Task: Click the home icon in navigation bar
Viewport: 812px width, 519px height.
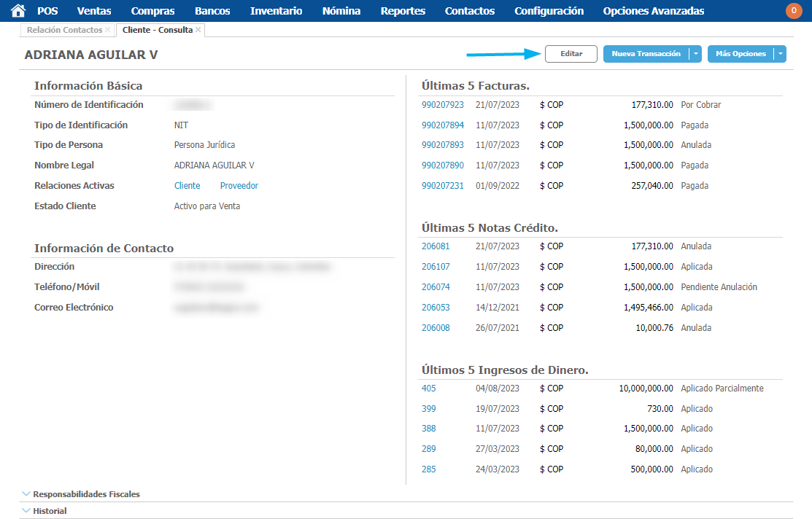Action: 18,11
